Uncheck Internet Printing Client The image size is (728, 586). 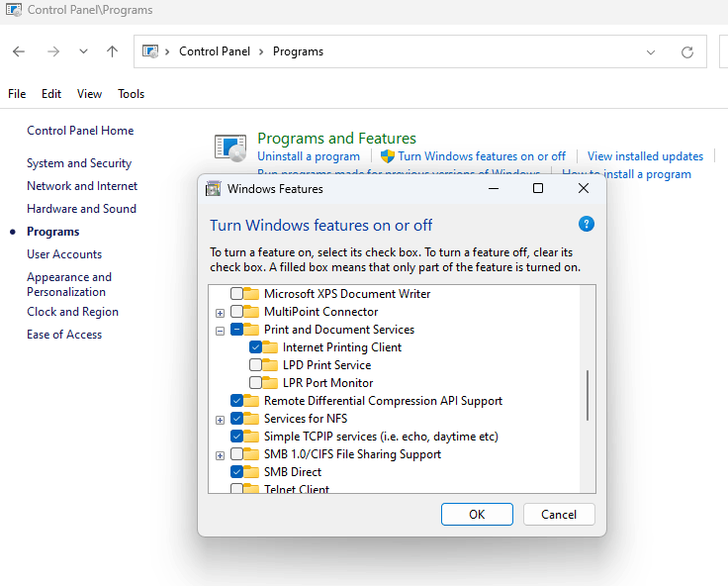pos(255,347)
